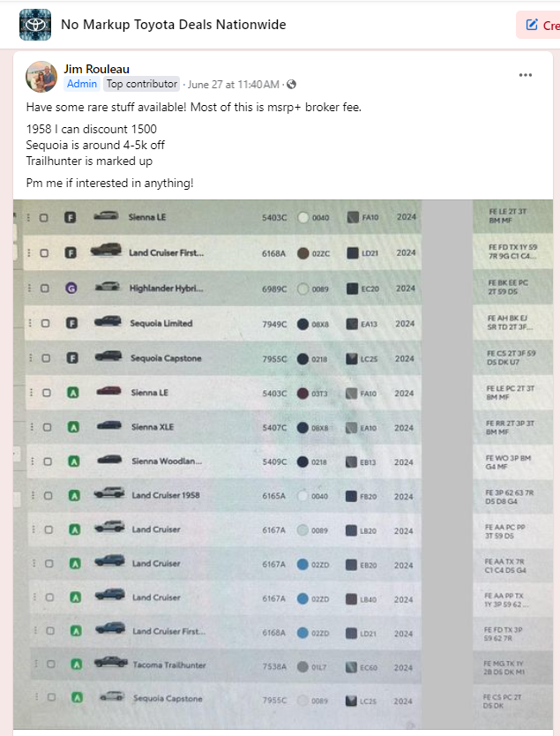Click the Top contributor badge

pos(142,84)
